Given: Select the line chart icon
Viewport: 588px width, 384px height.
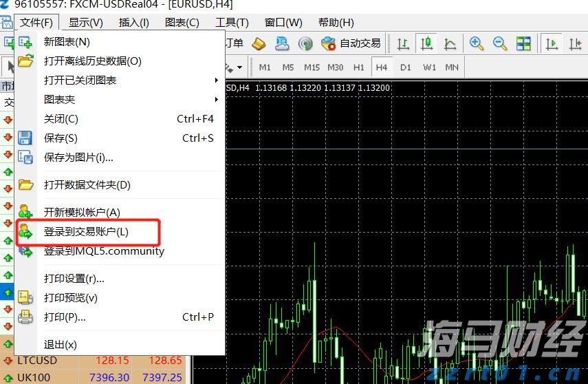Looking at the screenshot, I should [450, 43].
